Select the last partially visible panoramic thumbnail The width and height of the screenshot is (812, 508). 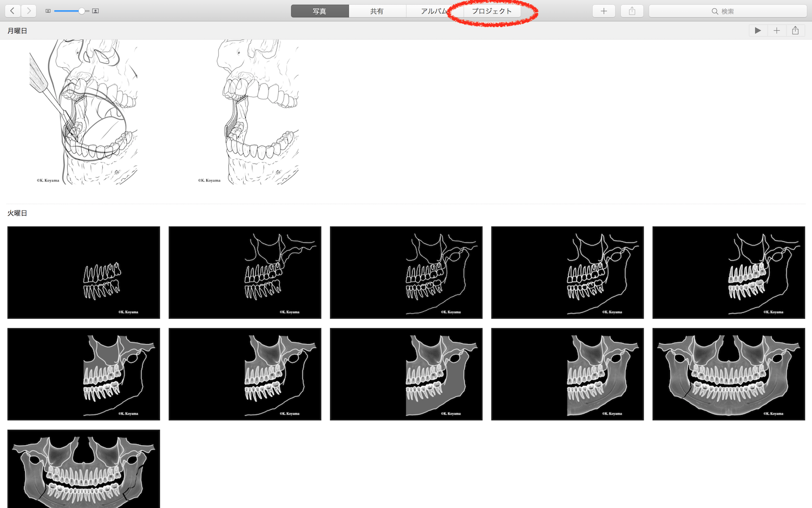[83, 468]
